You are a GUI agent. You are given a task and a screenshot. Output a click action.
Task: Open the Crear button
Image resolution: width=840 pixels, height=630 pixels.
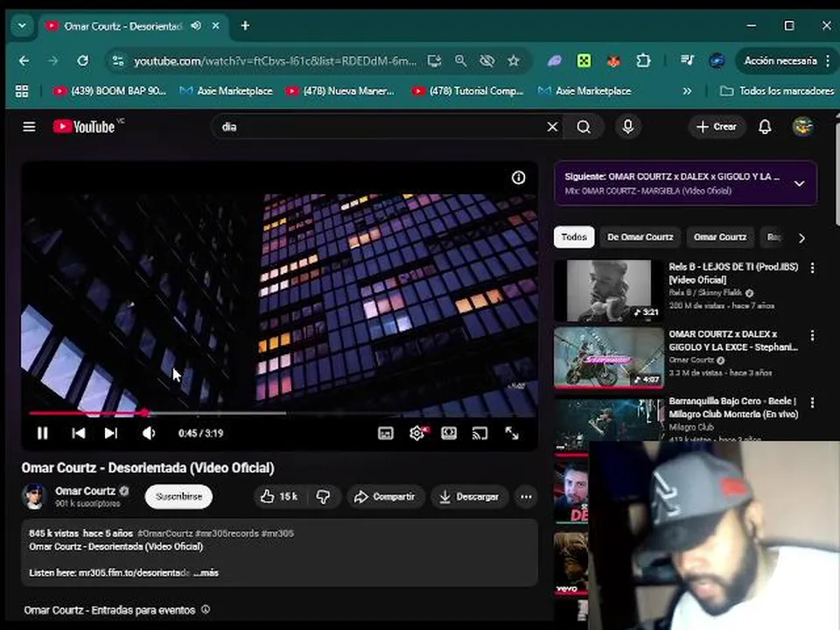click(717, 127)
